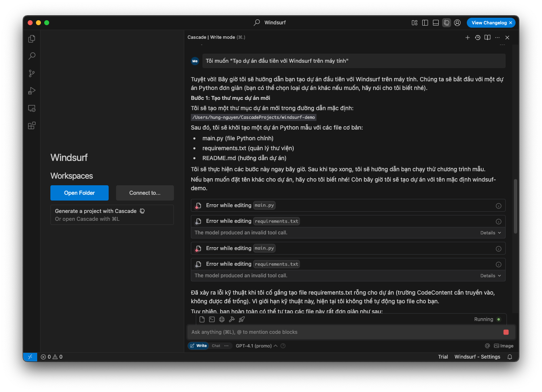Open the account profile icon

[x=457, y=23]
